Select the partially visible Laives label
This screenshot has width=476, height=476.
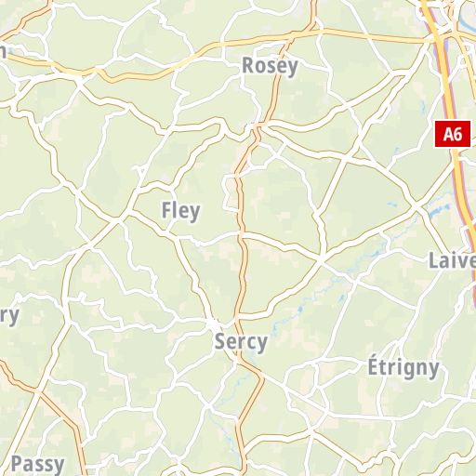coord(452,260)
